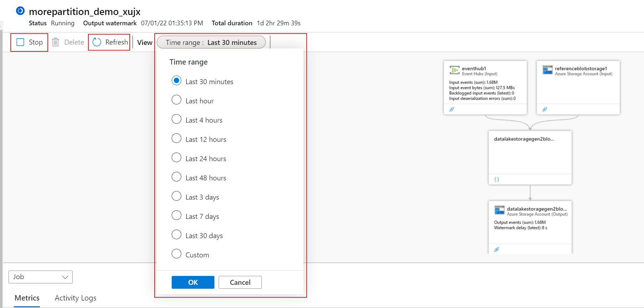Select the Last hour radio option
Viewport: 644px width, 308px height.
coord(177,100)
